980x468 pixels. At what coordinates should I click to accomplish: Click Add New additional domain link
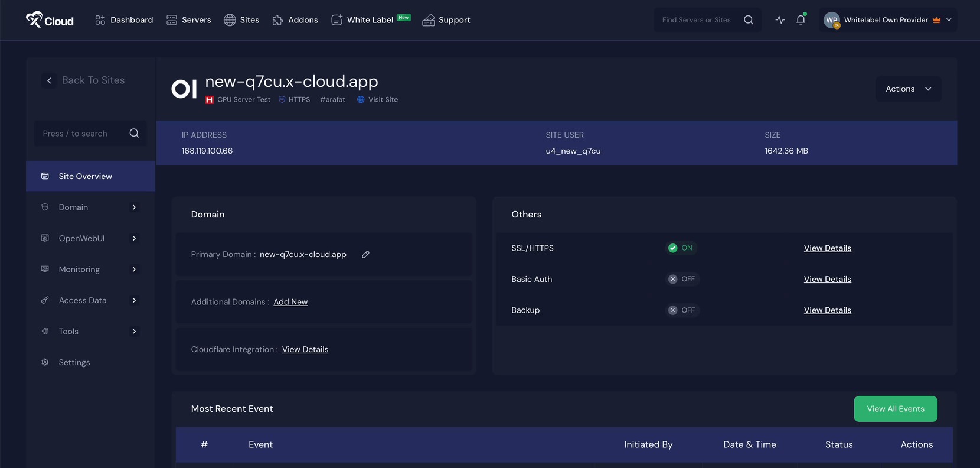pos(290,302)
